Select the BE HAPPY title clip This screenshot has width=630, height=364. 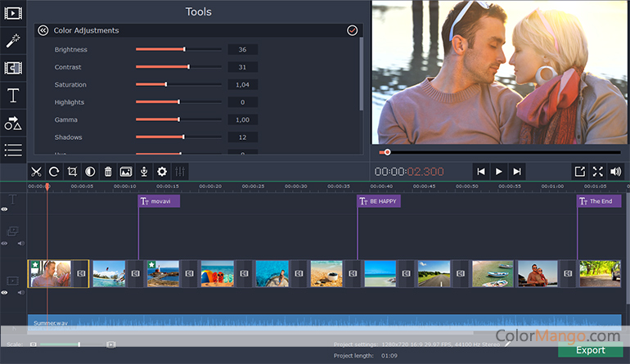(x=379, y=201)
